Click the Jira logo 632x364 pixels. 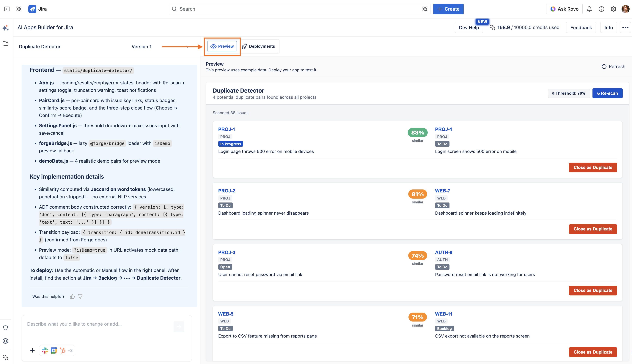click(x=37, y=9)
